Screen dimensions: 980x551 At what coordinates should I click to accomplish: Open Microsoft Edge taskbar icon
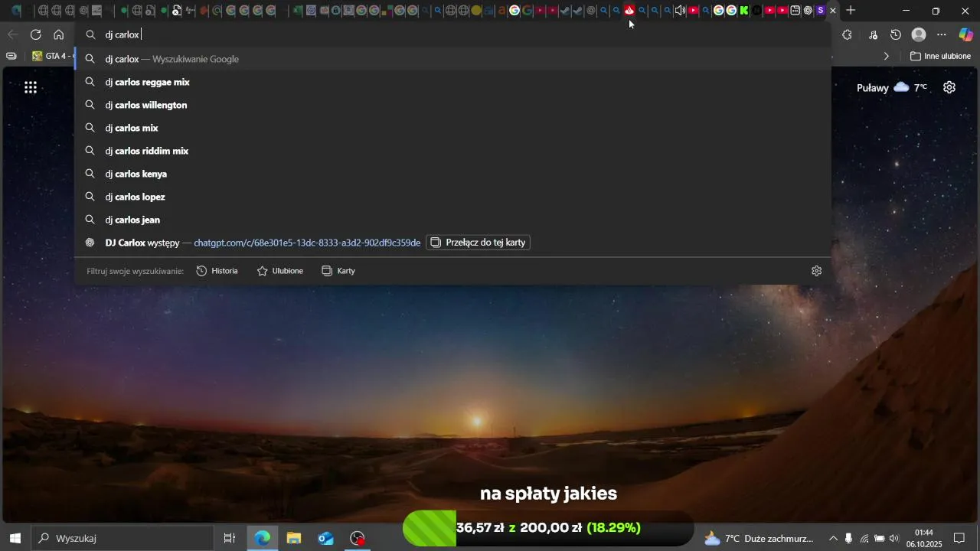263,538
